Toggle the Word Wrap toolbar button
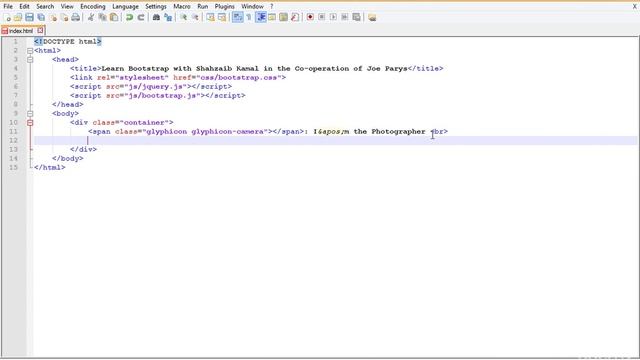This screenshot has height=360, width=640. 237,17
